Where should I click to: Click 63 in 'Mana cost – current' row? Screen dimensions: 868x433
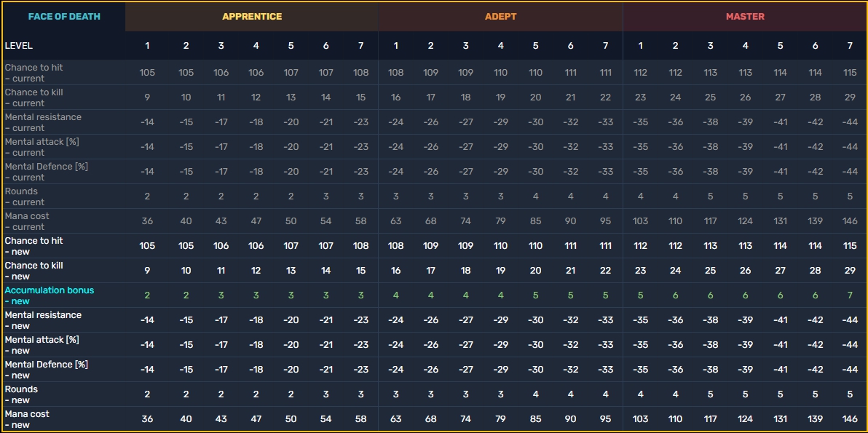coord(396,221)
